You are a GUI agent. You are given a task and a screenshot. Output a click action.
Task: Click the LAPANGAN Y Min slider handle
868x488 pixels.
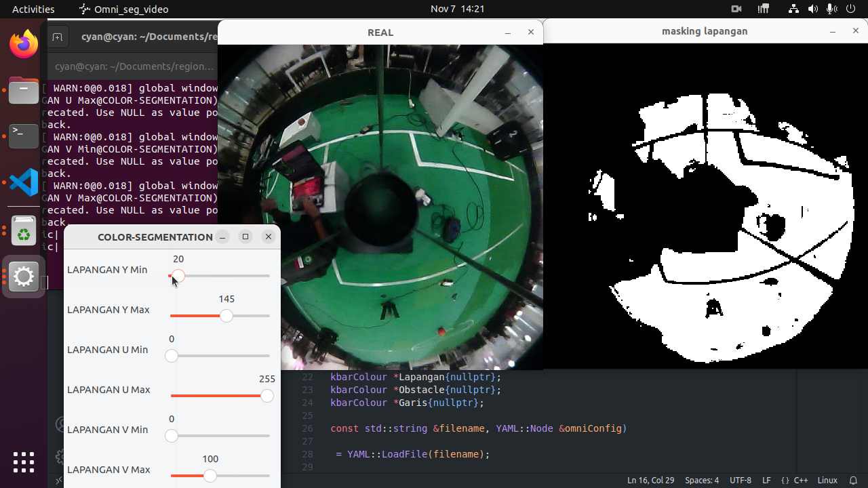pyautogui.click(x=178, y=276)
